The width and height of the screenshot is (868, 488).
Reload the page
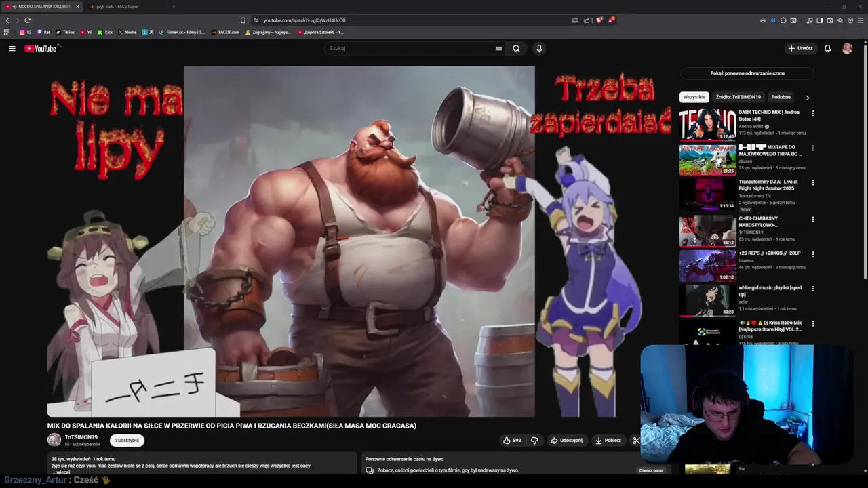[27, 20]
